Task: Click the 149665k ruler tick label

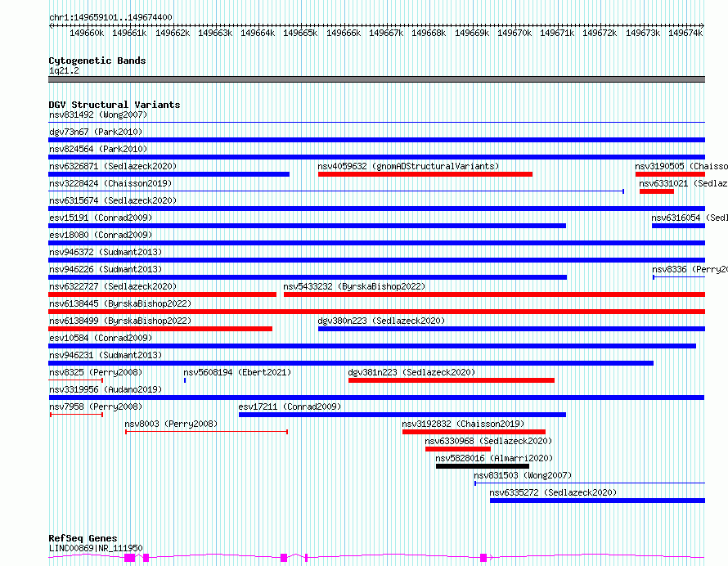Action: point(300,33)
